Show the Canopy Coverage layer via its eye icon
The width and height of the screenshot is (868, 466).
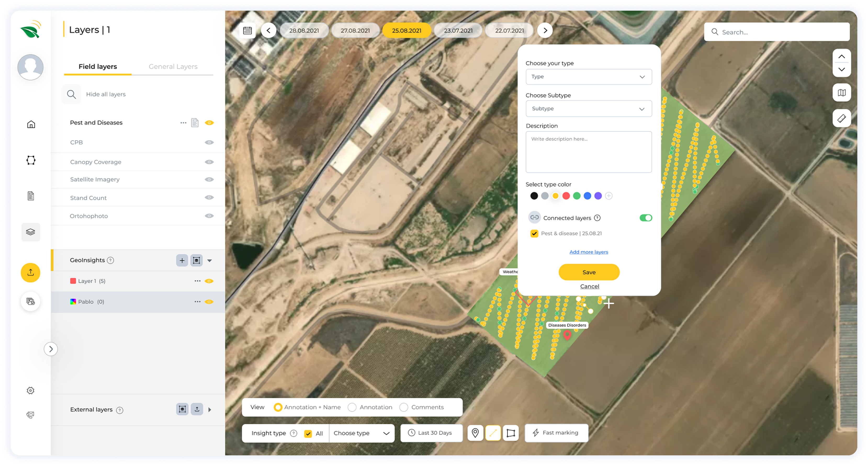point(209,162)
